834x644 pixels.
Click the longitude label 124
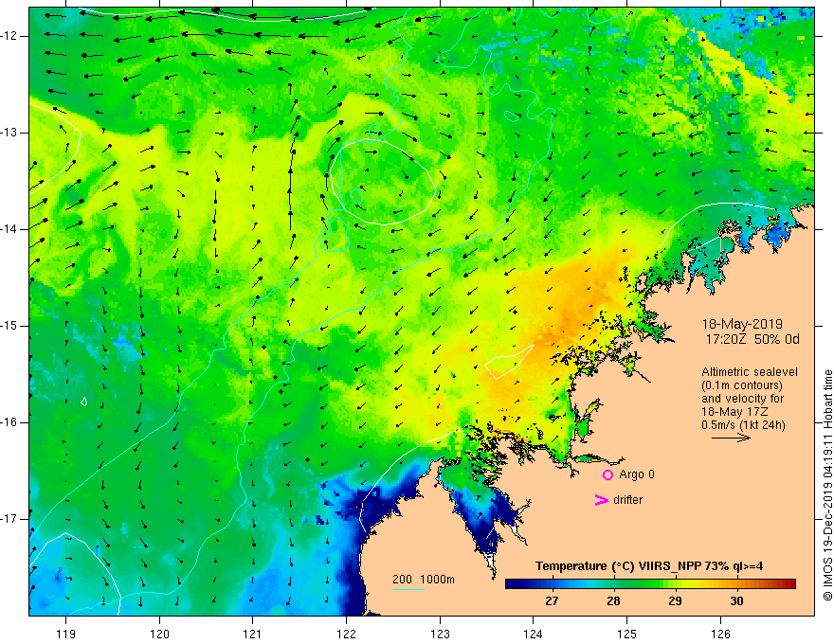pos(533,634)
